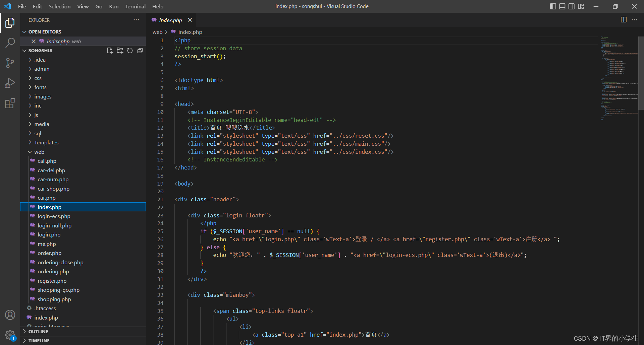Expand the css folder
The height and width of the screenshot is (345, 644).
tap(83, 78)
